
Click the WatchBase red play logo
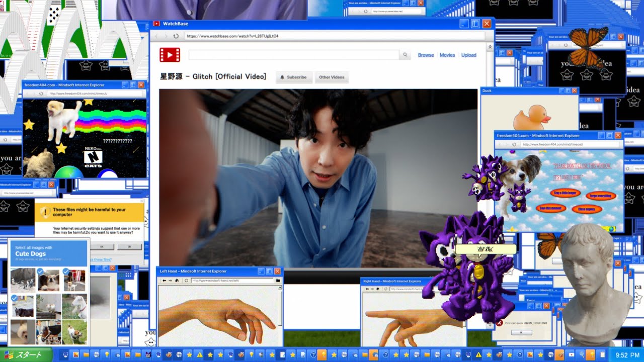tap(170, 55)
